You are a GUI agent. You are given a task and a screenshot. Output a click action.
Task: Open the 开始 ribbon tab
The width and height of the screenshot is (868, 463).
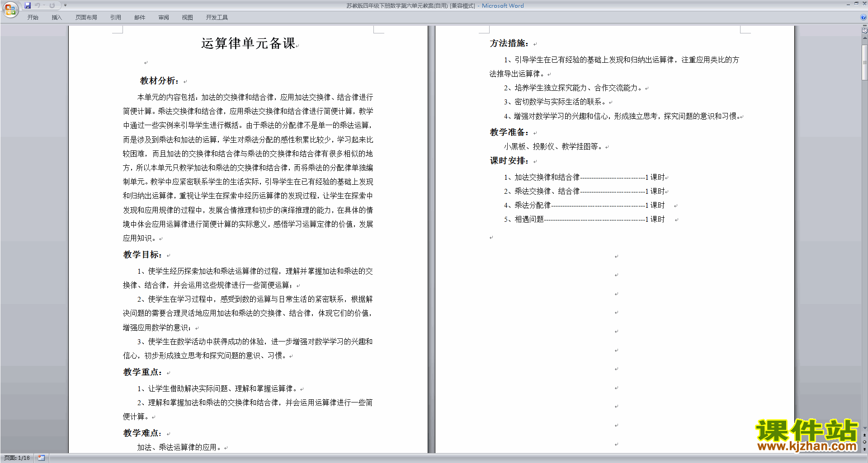(33, 17)
